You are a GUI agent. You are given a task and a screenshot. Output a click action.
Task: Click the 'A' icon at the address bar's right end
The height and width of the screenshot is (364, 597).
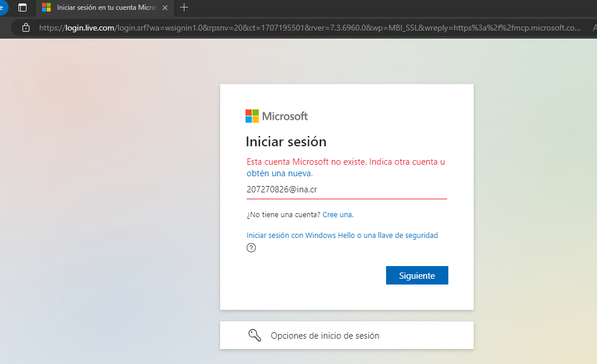(595, 27)
